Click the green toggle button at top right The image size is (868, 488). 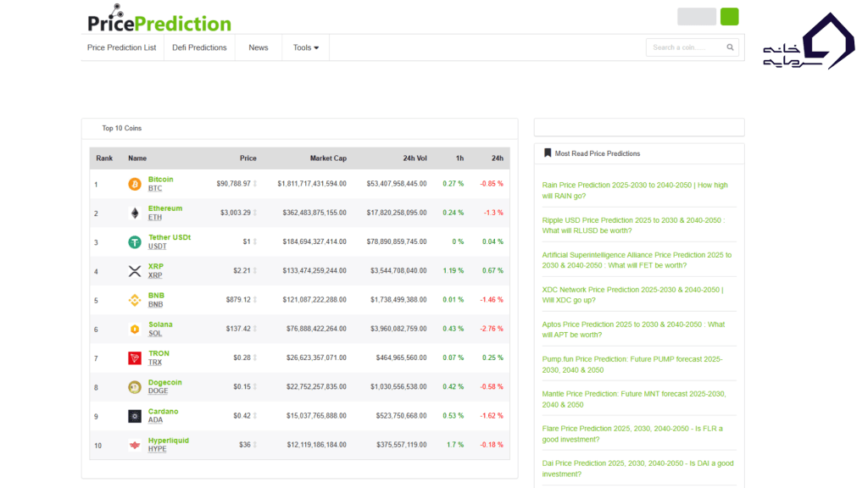(729, 16)
